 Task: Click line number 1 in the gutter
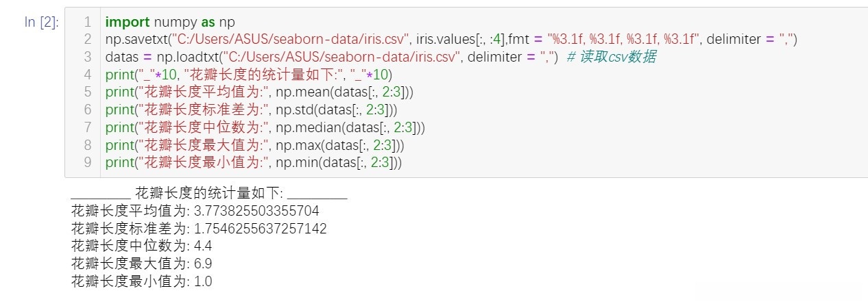click(87, 22)
